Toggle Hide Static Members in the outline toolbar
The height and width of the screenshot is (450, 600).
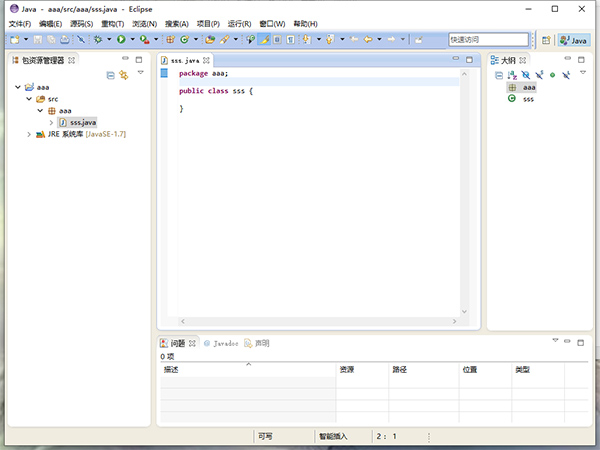tap(539, 75)
